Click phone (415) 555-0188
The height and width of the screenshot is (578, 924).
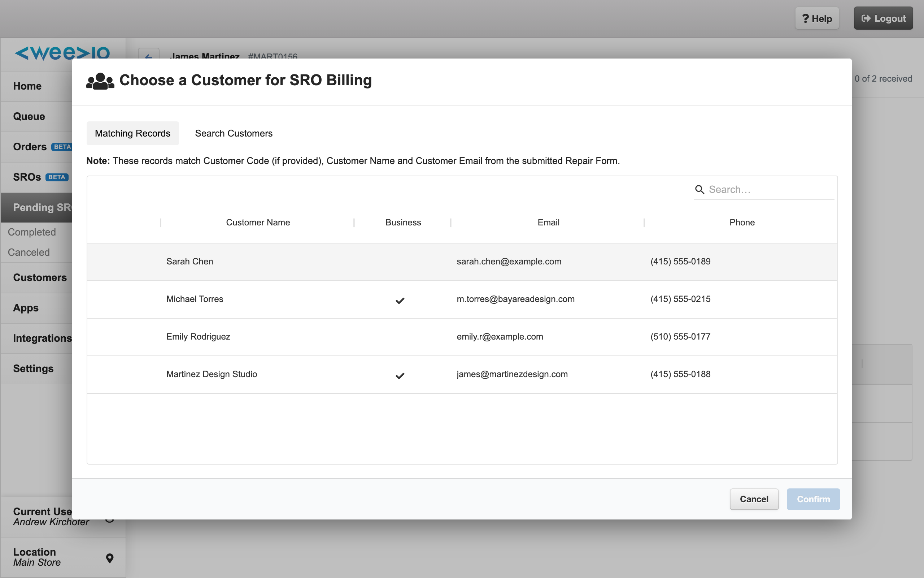[680, 374]
